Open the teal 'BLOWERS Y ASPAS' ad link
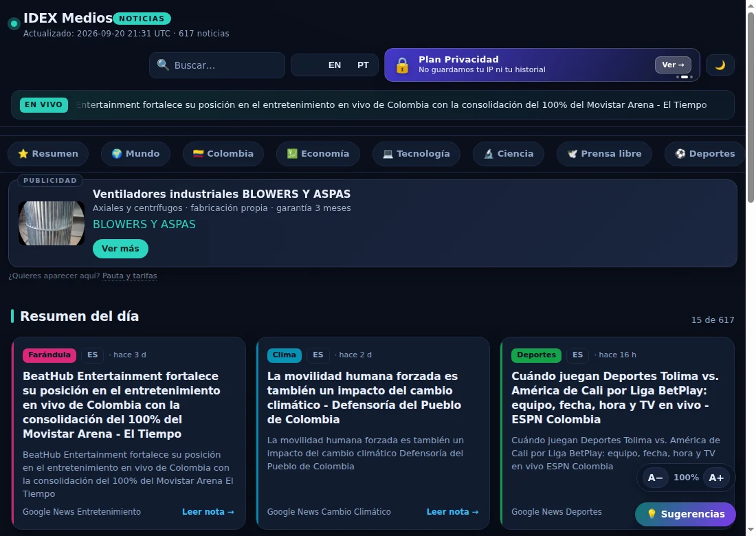Viewport: 756px width, 536px height. (x=144, y=225)
